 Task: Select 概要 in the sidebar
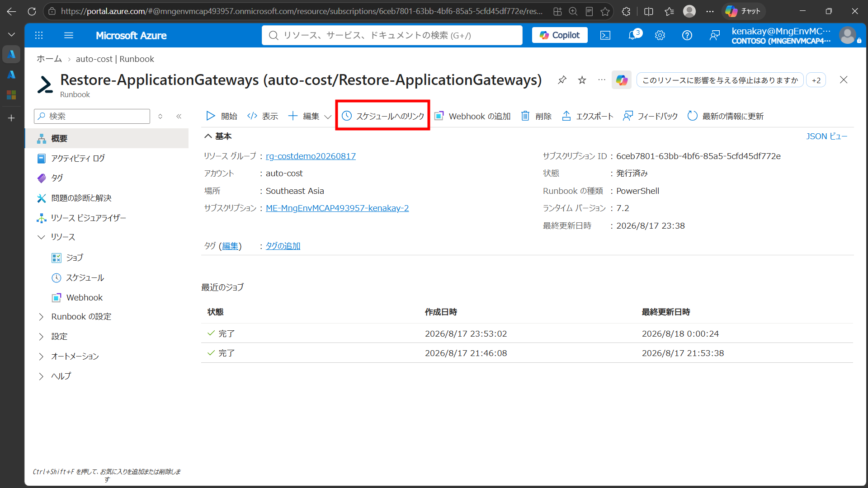[107, 138]
